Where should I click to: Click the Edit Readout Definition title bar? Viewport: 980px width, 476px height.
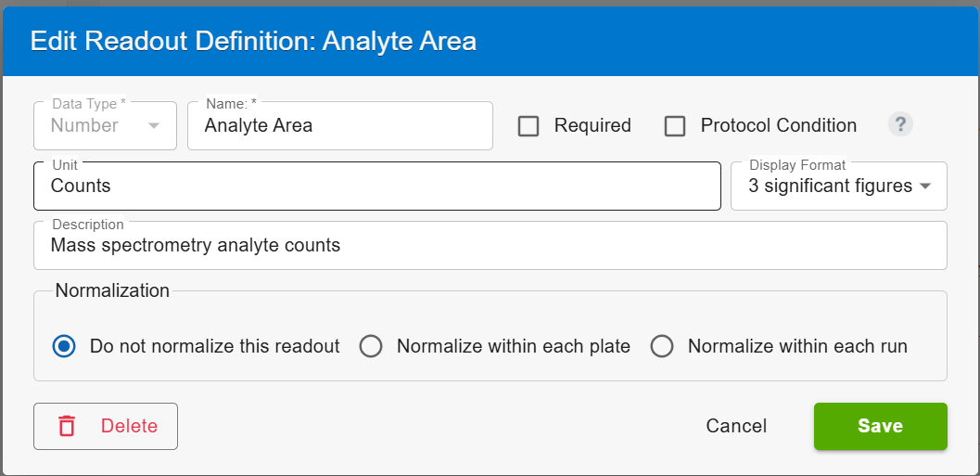point(490,41)
